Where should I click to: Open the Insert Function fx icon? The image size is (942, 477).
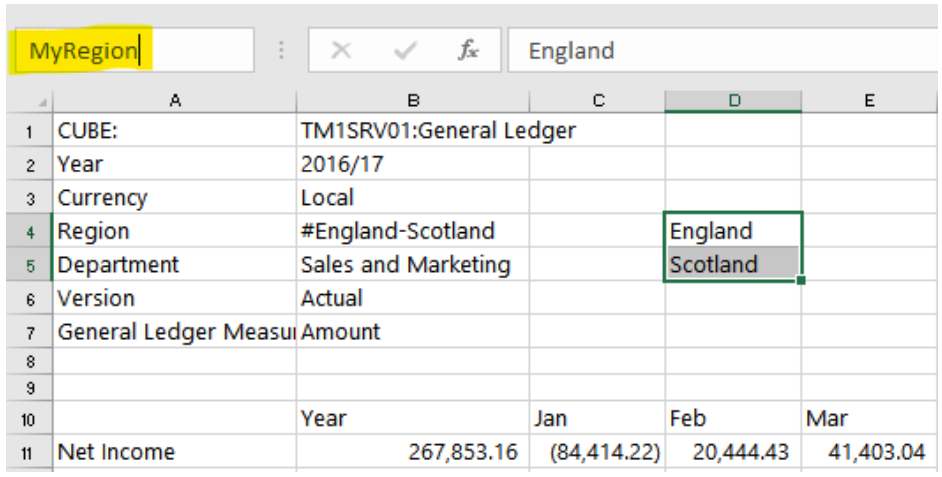(468, 50)
